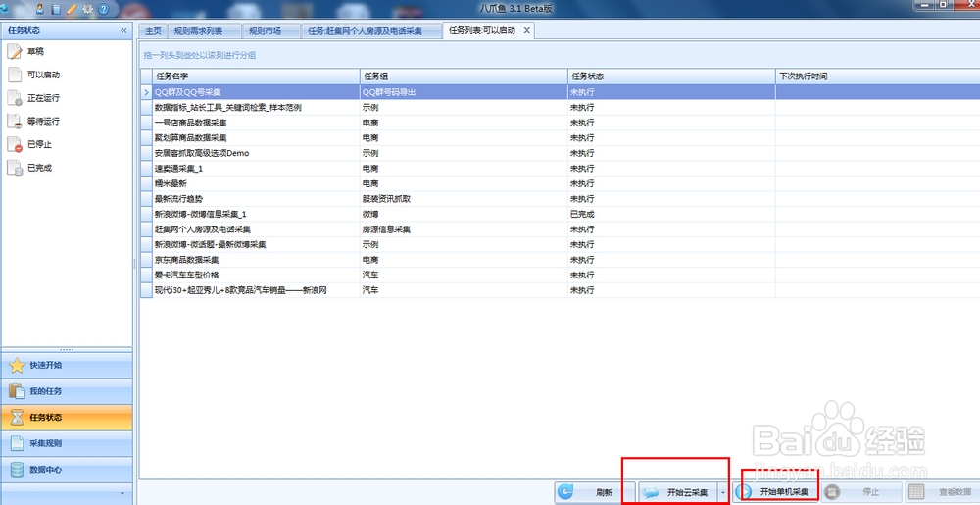Select task row 糯米最新

pyautogui.click(x=560, y=183)
